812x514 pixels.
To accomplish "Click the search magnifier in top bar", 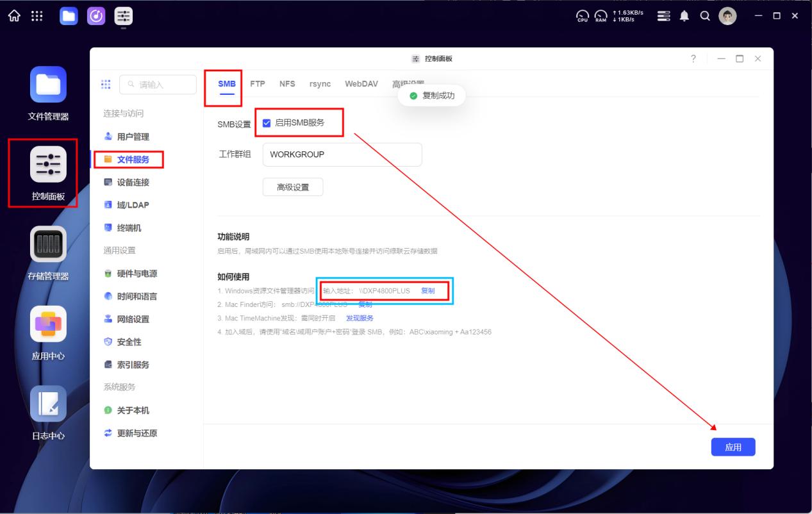I will pos(705,16).
